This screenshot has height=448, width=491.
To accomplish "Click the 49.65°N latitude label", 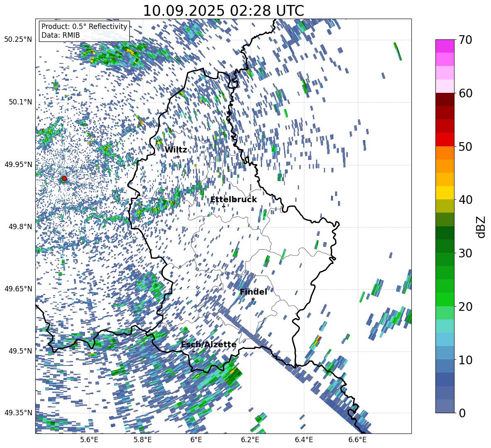I will [18, 288].
